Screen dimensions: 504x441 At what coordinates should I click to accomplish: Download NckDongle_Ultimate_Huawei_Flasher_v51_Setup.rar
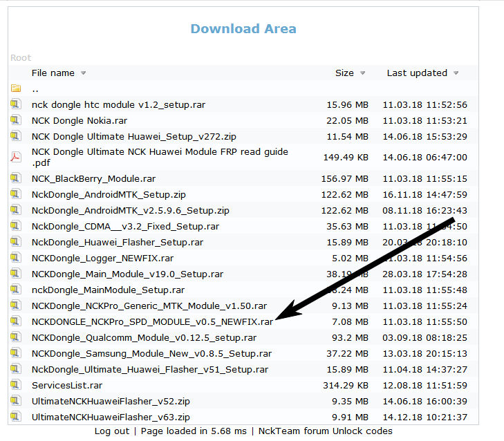click(150, 370)
